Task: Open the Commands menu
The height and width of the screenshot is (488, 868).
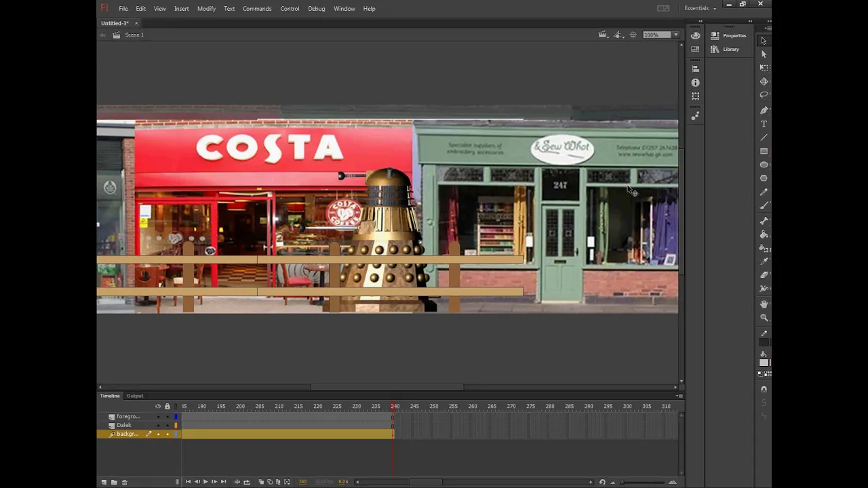Action: click(x=257, y=9)
